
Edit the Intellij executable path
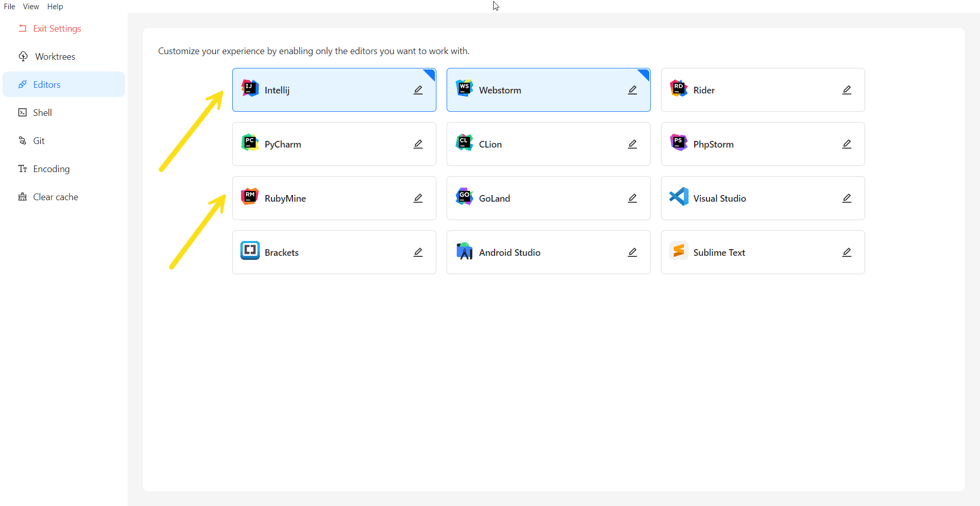[x=418, y=89]
